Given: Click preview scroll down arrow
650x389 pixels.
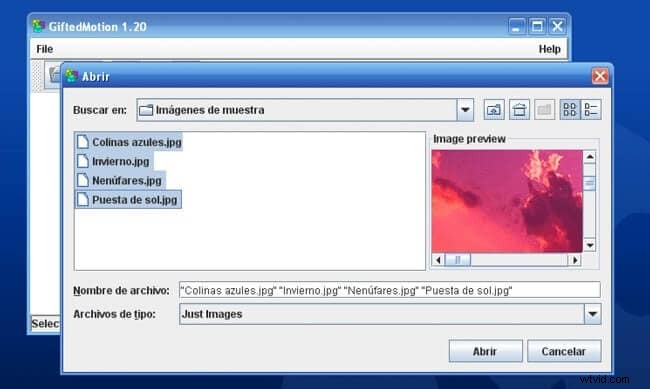Looking at the screenshot, I should tap(589, 245).
